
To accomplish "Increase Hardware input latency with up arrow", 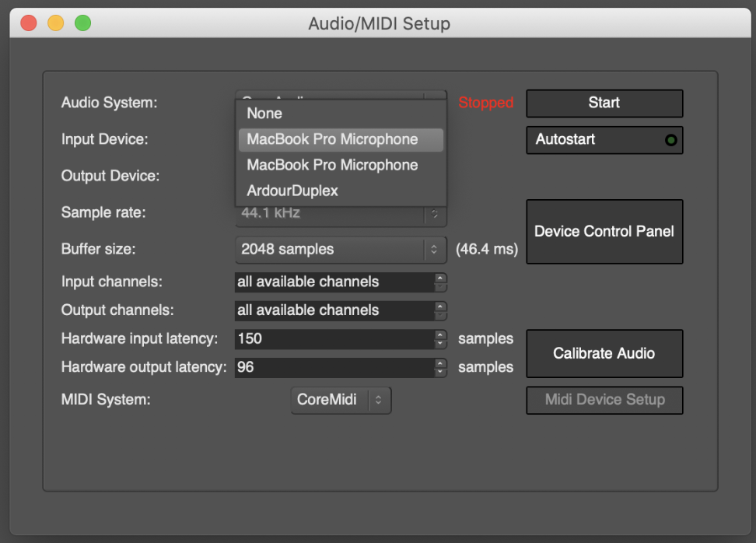I will pyautogui.click(x=441, y=335).
